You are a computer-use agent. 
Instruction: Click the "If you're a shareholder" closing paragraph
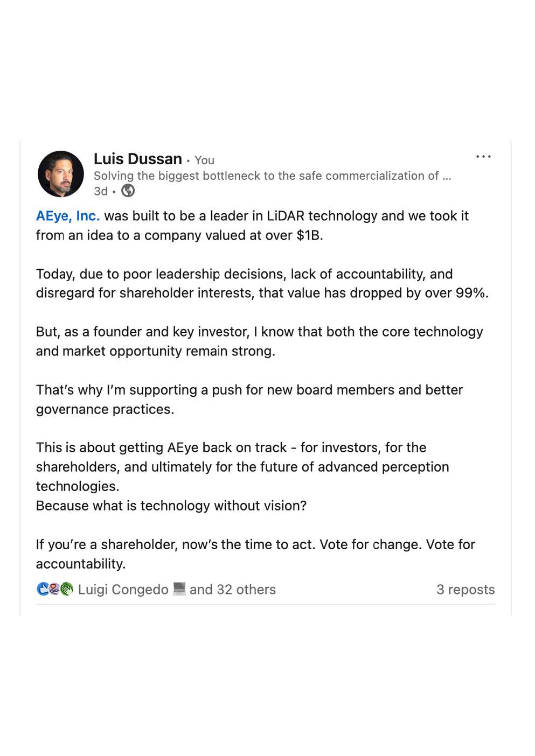click(255, 554)
